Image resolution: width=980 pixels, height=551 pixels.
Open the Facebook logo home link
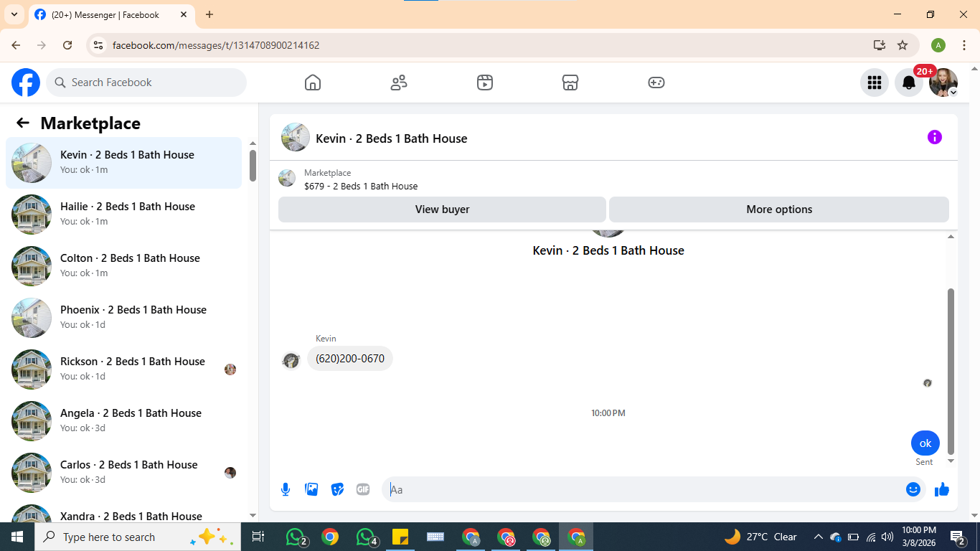[x=26, y=83]
